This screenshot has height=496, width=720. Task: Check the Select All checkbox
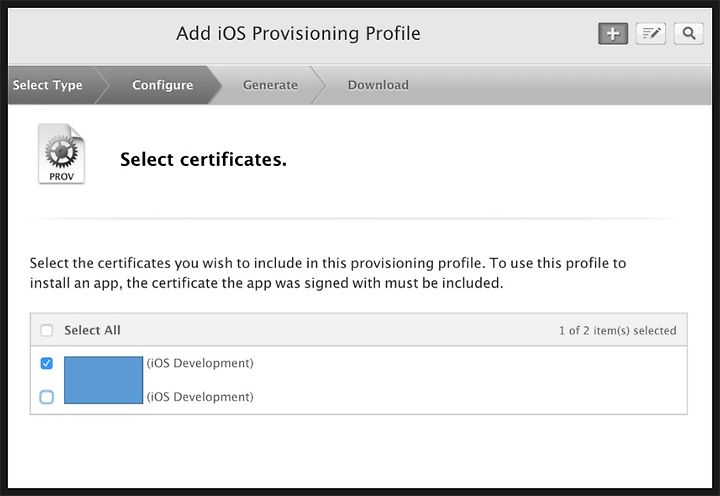pyautogui.click(x=46, y=330)
